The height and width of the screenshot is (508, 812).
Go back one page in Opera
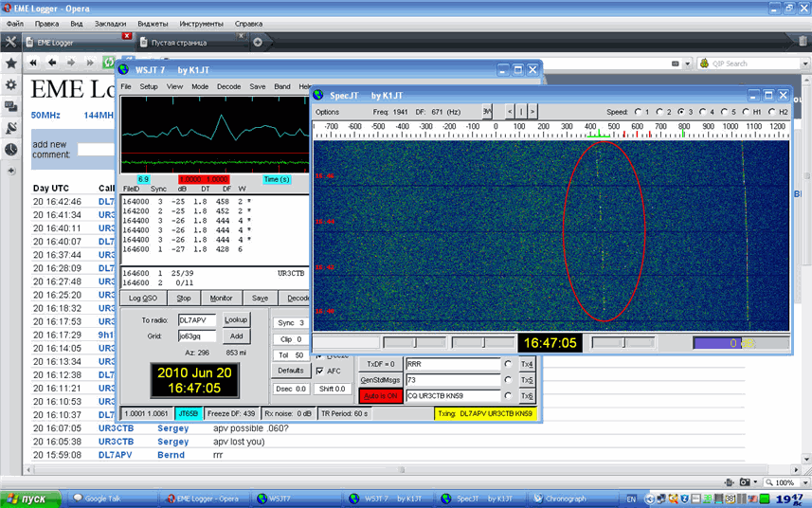(x=52, y=63)
